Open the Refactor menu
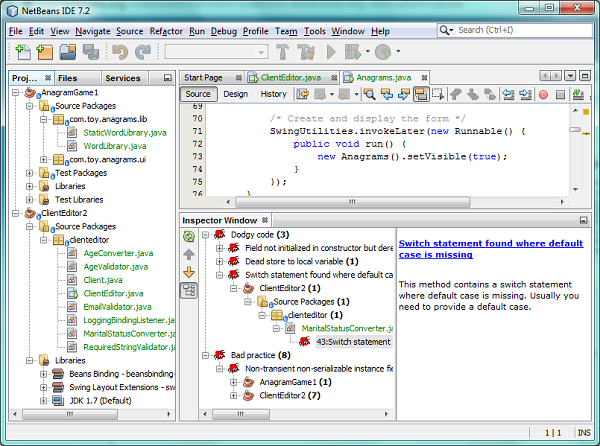The width and height of the screenshot is (600, 446). (x=166, y=31)
